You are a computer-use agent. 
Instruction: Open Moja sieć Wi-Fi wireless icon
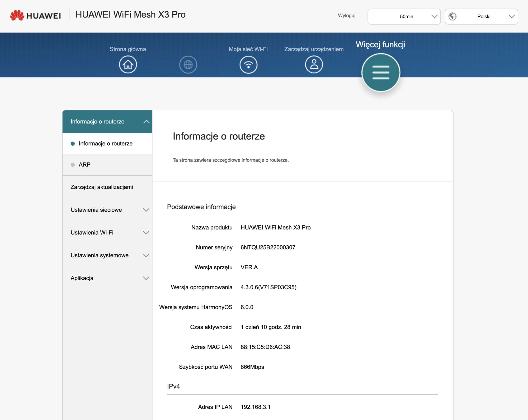click(248, 65)
